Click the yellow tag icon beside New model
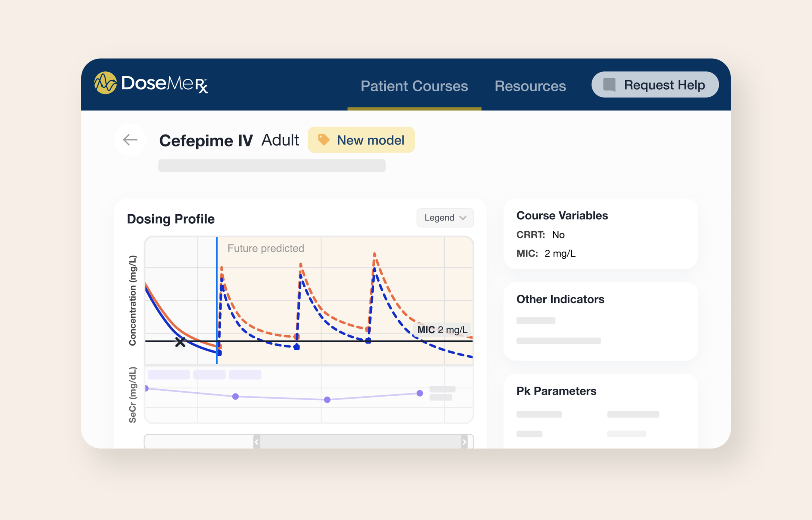 [324, 140]
